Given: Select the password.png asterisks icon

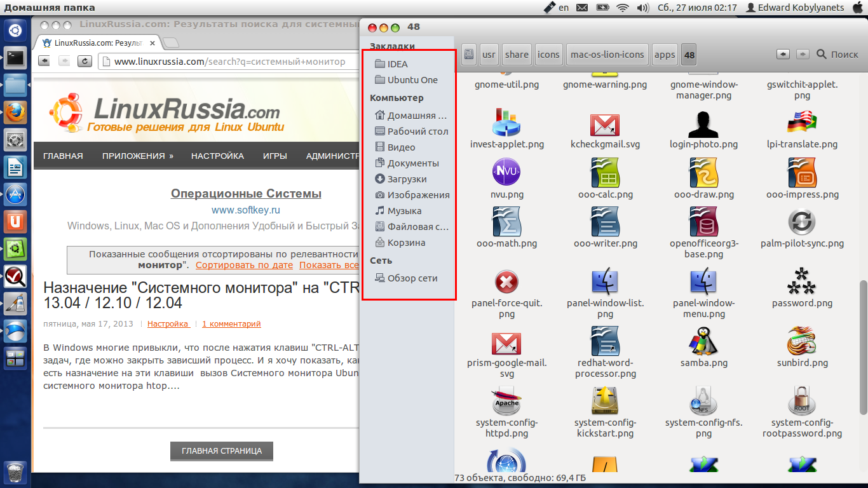Looking at the screenshot, I should [802, 281].
